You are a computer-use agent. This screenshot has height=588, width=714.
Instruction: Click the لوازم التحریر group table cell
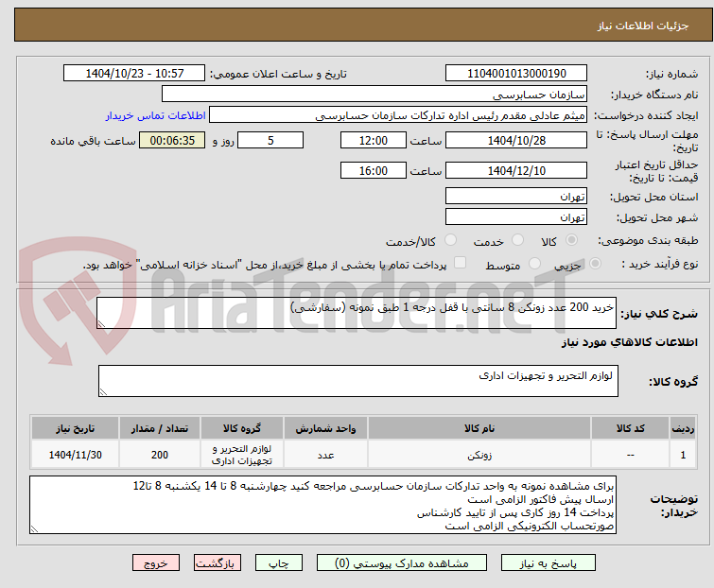[242, 455]
